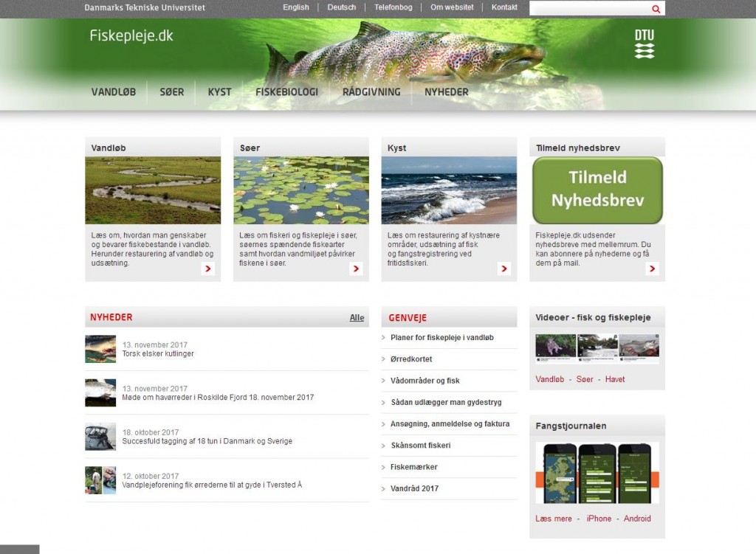Open the SØER main menu
Viewport: 756px width, 554px height.
[171, 92]
